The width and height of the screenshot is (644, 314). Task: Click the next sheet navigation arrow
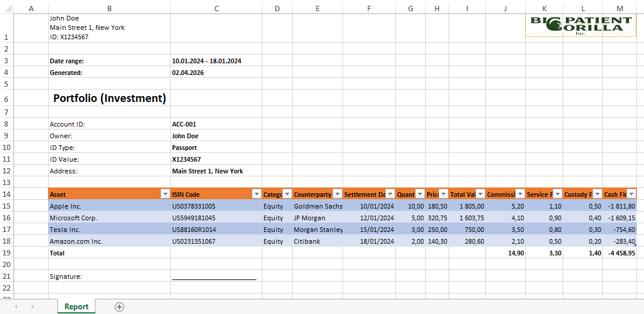point(32,307)
